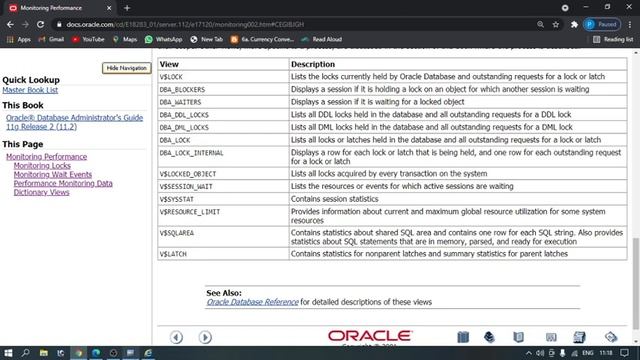Screen dimensions: 640x360
Task: Open File Explorer from the taskbar
Action: tap(43, 353)
